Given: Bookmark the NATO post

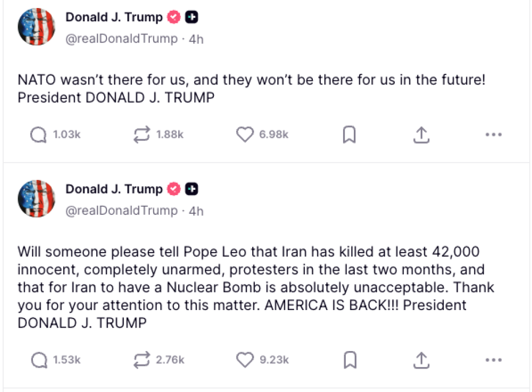Looking at the screenshot, I should pyautogui.click(x=349, y=135).
